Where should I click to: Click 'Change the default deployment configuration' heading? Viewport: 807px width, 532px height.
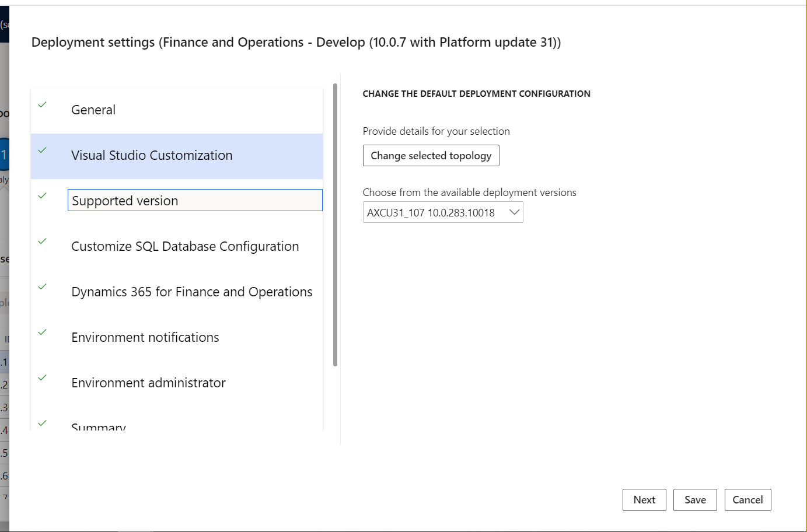476,94
